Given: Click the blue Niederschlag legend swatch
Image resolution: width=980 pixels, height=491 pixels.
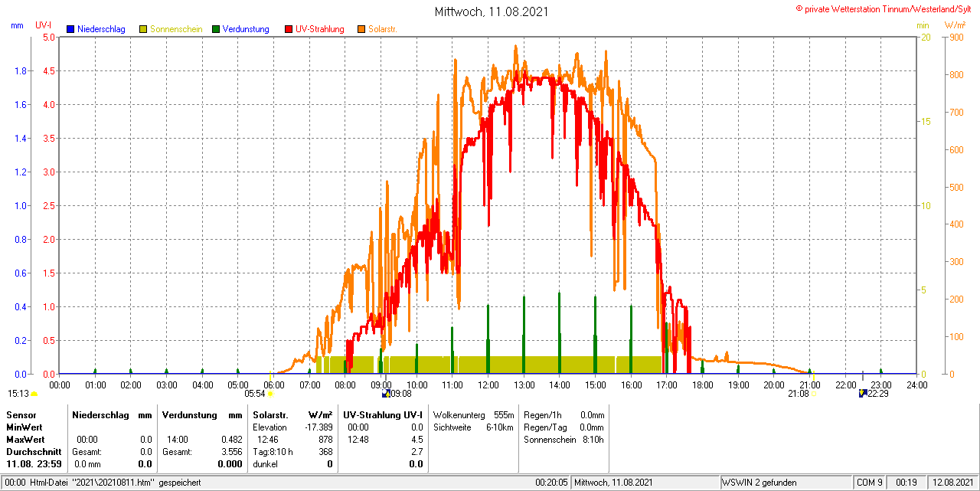Looking at the screenshot, I should 70,29.
